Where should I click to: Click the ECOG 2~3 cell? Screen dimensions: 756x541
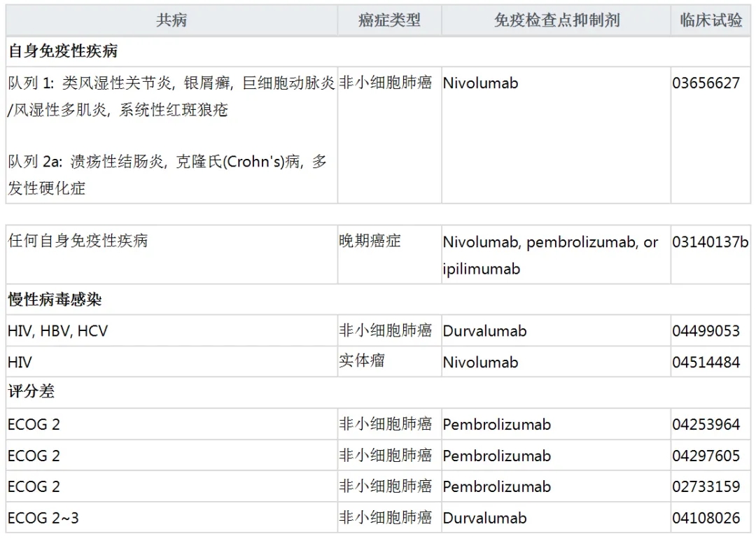click(43, 519)
